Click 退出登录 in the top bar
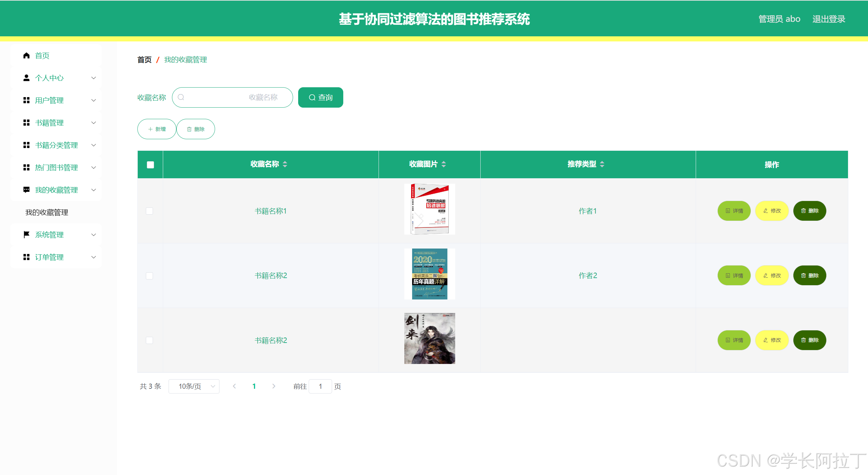This screenshot has height=475, width=868. (829, 19)
